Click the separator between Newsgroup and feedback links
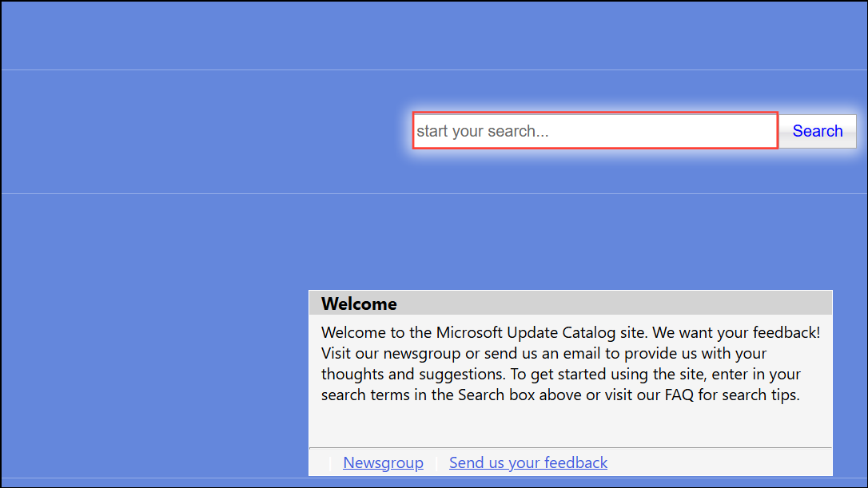 [436, 463]
